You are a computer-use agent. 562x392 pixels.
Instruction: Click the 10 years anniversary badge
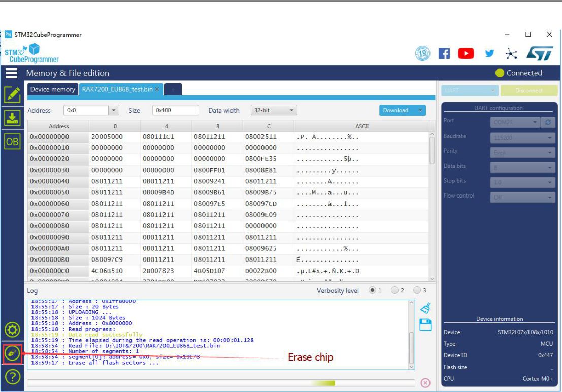click(x=422, y=53)
